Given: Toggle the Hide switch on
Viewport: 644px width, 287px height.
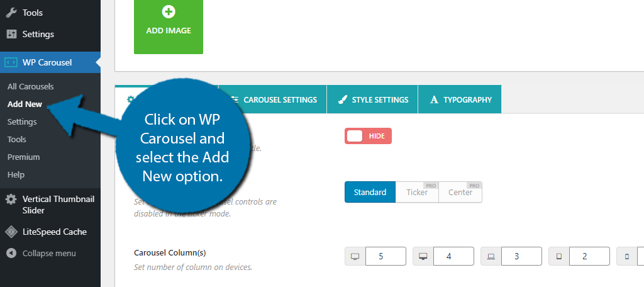Looking at the screenshot, I should click(368, 136).
